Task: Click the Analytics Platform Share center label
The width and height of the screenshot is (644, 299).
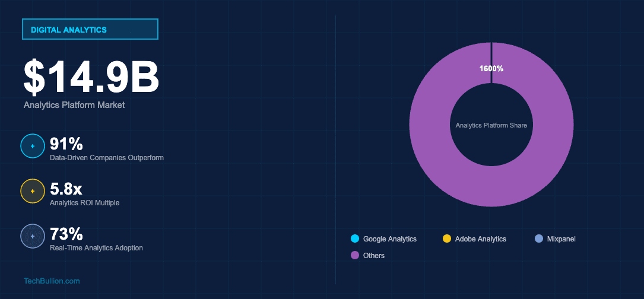Action: 491,125
